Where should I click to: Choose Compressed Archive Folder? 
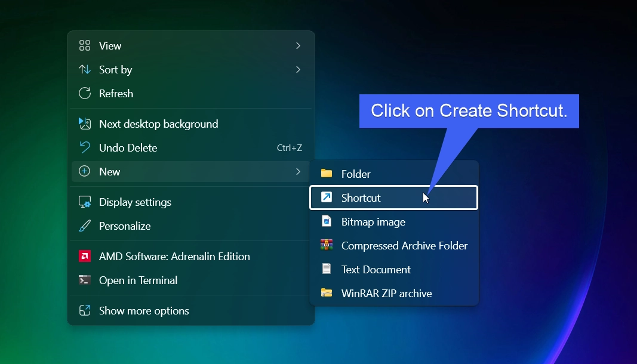coord(393,245)
